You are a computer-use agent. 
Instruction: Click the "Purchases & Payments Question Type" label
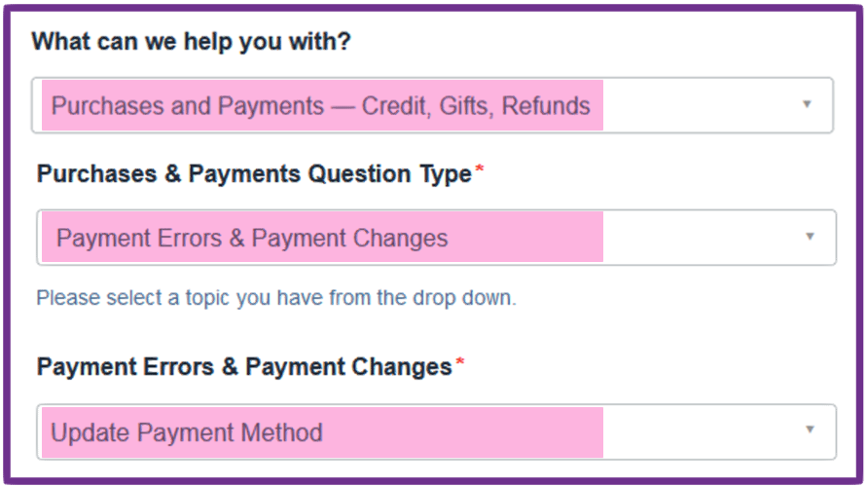click(x=254, y=174)
